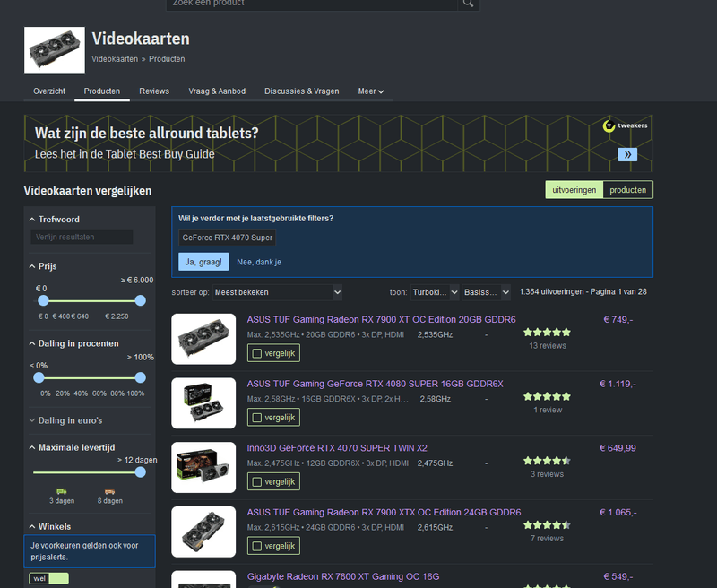Open the 'Meest bekeken' sort dropdown
Screen dimensions: 717x588
pos(278,292)
